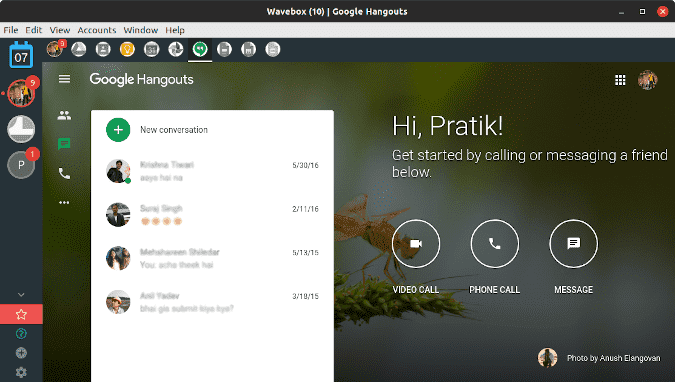Open the Gmail service avatar with badge in the top bar
This screenshot has width=675, height=382.
[x=56, y=49]
